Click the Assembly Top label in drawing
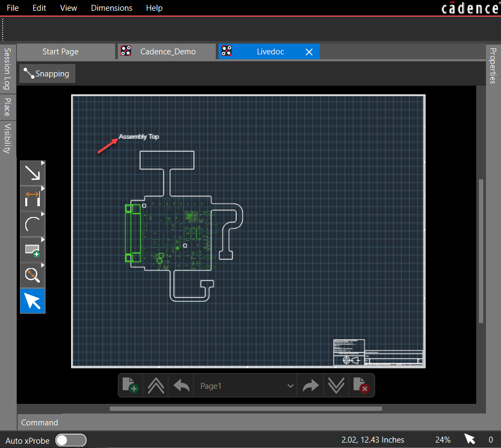This screenshot has height=448, width=501. tap(139, 137)
